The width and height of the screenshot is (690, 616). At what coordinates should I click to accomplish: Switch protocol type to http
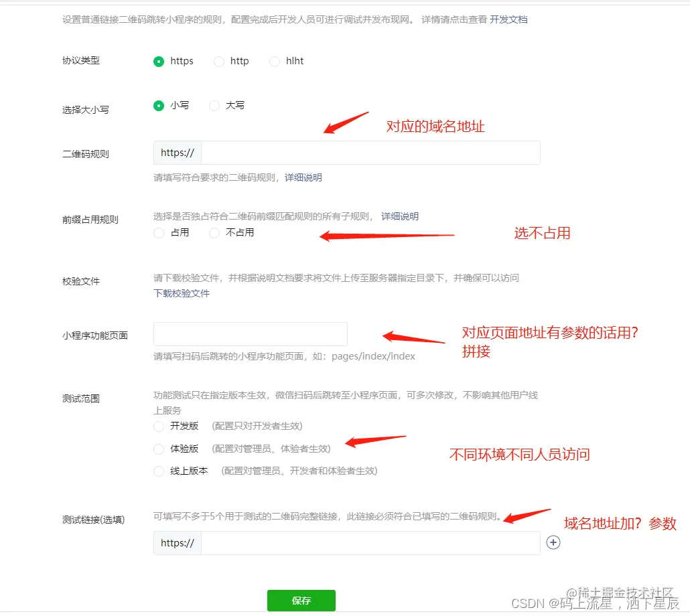pos(218,61)
